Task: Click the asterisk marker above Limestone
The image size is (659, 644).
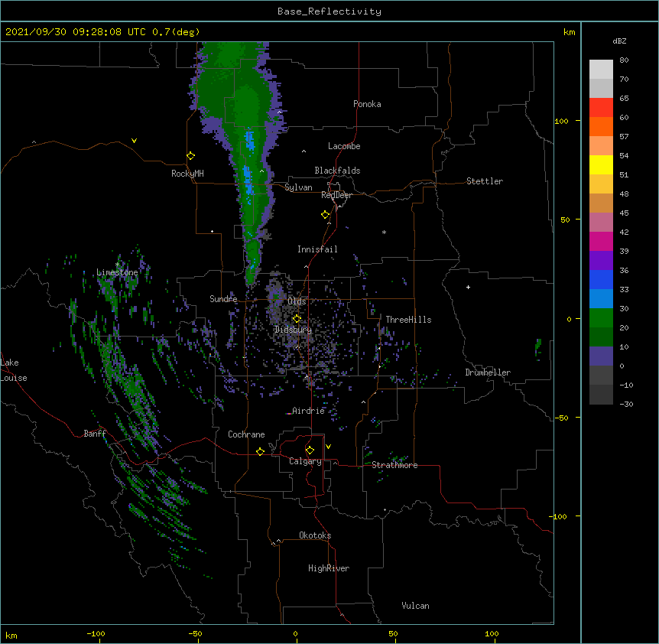Action: (x=118, y=265)
